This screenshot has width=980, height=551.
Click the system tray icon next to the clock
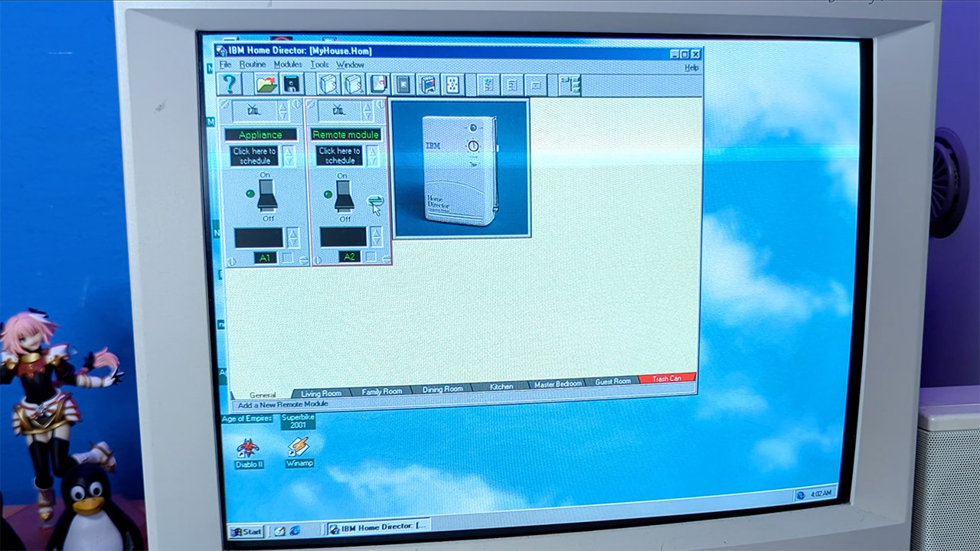tap(801, 494)
